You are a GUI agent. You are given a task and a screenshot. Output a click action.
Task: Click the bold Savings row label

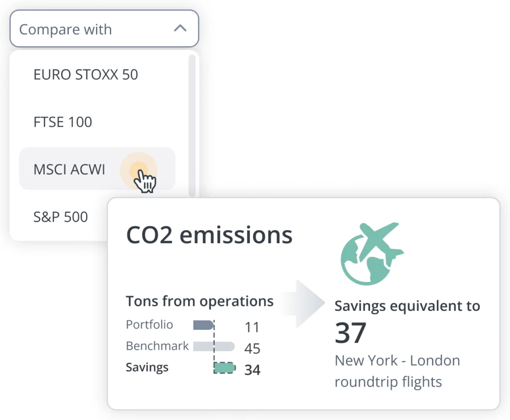(147, 368)
